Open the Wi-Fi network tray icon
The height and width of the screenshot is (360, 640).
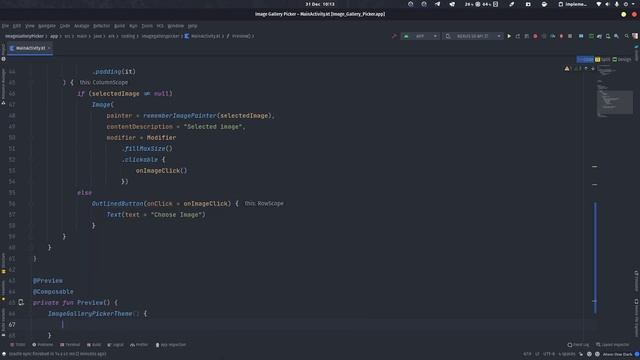click(598, 4)
